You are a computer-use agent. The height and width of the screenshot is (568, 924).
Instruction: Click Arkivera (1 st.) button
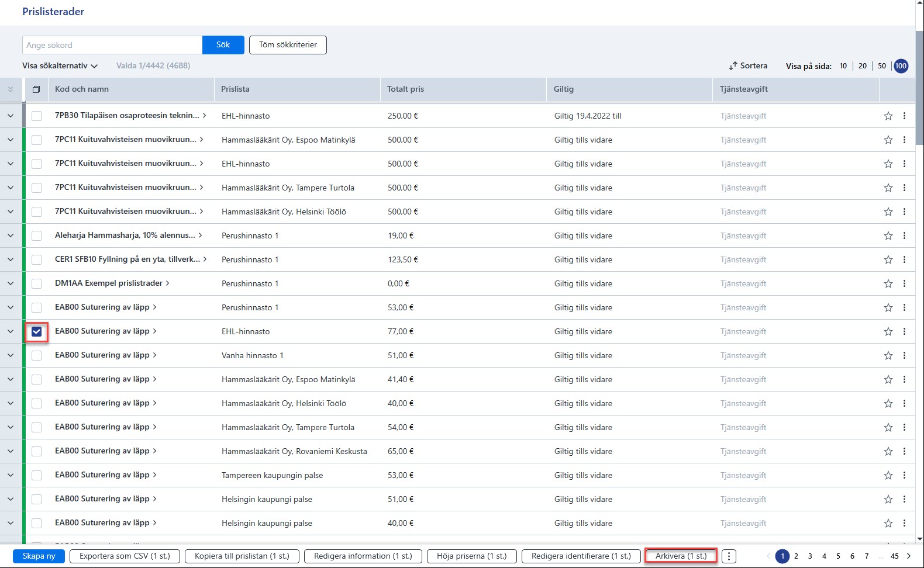[681, 556]
